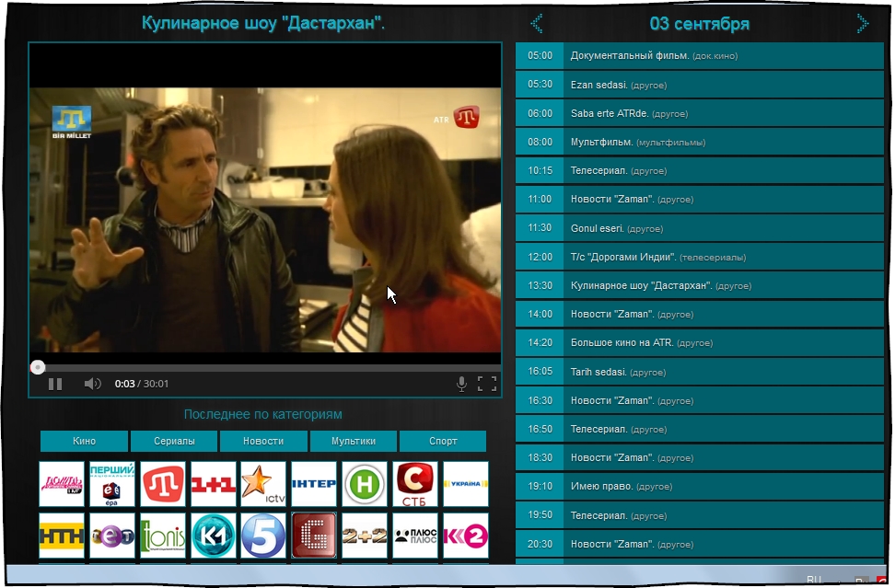Viewport: 895px width, 588px height.
Task: Click the microphone icon in player
Action: pyautogui.click(x=461, y=384)
